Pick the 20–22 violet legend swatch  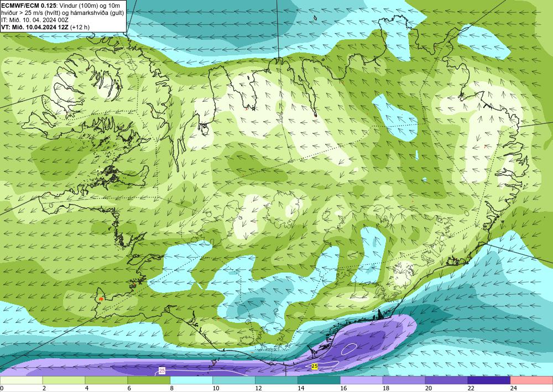446,380
